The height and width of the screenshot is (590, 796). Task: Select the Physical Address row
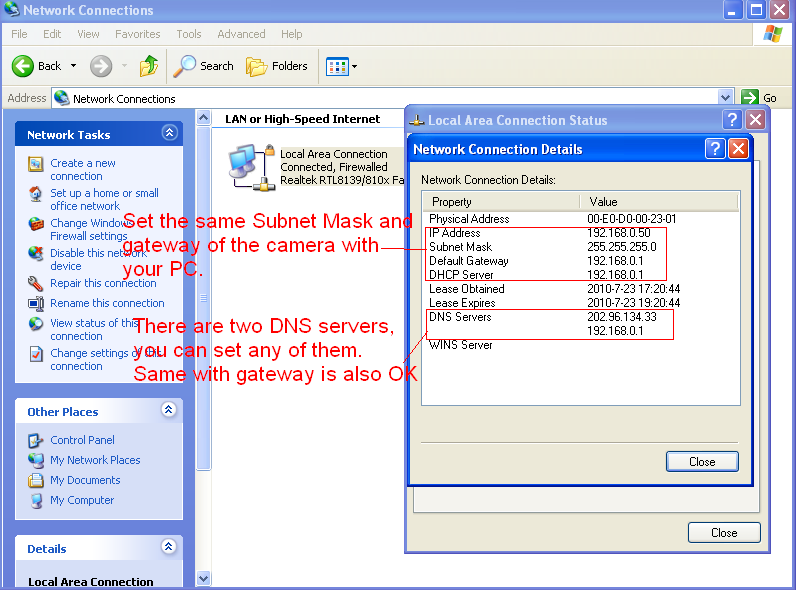point(580,219)
